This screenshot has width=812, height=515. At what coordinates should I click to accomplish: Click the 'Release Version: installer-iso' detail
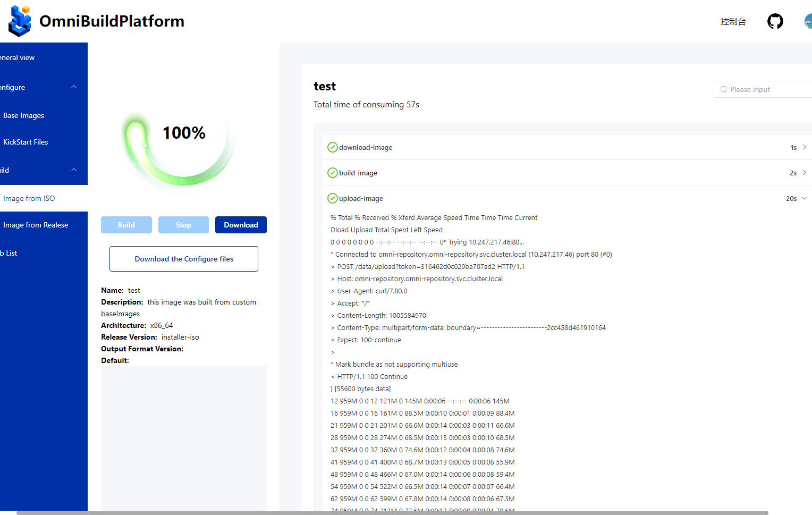150,337
